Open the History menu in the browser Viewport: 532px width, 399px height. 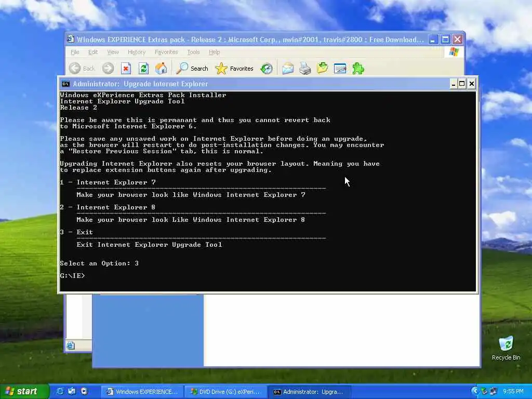click(137, 52)
